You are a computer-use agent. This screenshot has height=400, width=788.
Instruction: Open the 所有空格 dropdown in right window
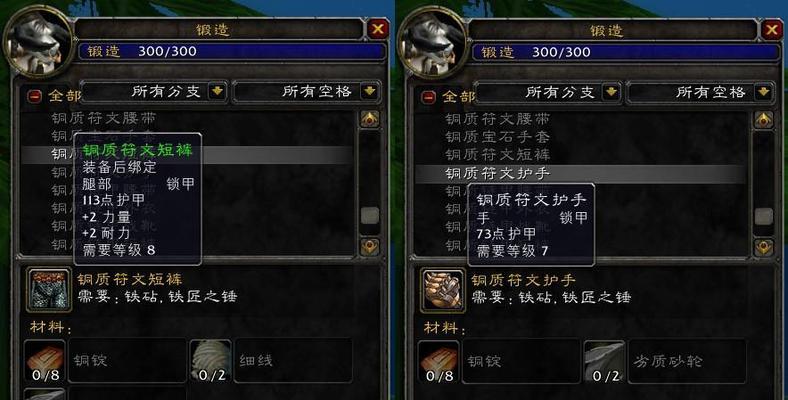[764, 92]
